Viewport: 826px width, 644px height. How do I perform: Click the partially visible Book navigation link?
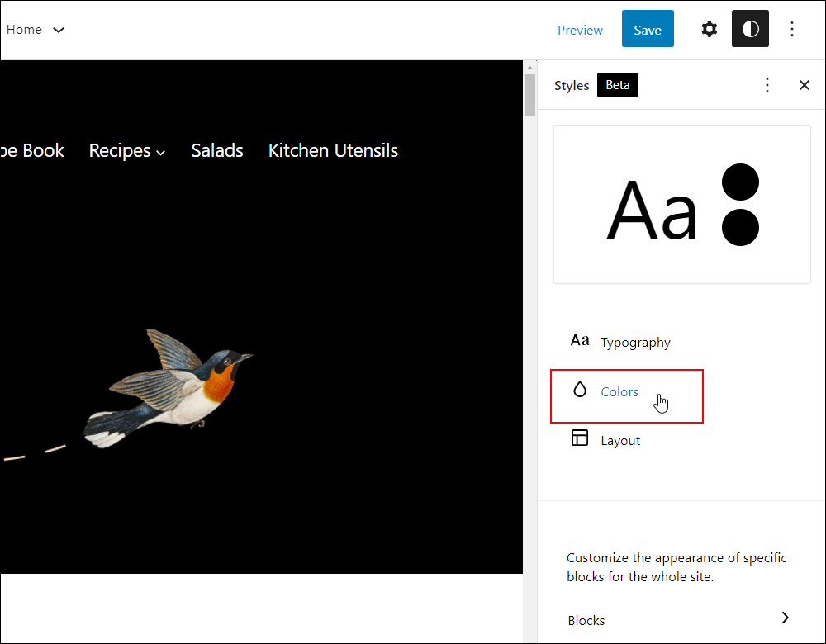32,150
